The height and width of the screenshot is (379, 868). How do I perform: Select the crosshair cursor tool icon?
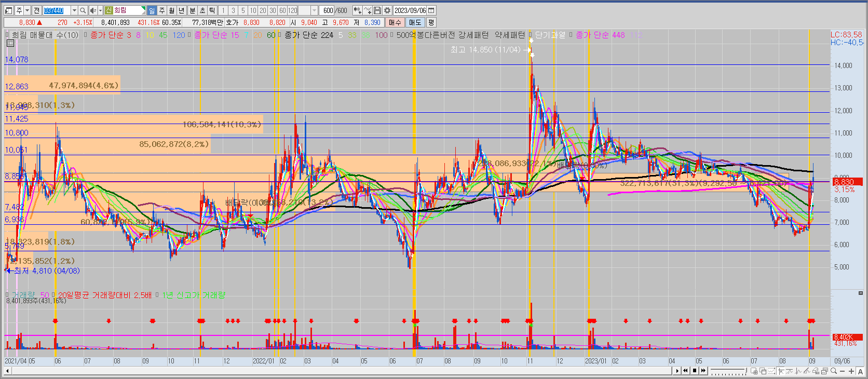[x=781, y=371]
